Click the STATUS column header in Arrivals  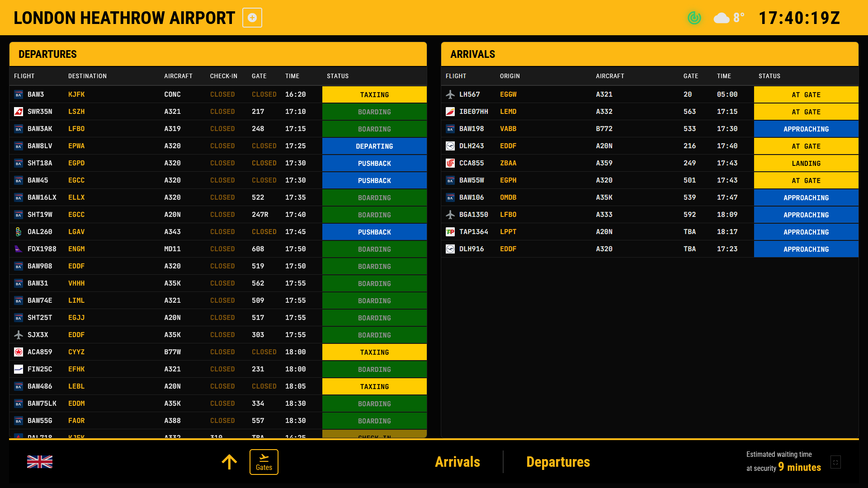[x=769, y=76]
